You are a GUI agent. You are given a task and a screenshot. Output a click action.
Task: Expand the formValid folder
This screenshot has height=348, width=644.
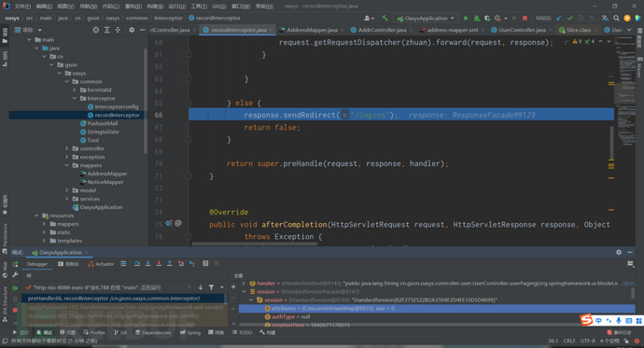click(x=75, y=90)
